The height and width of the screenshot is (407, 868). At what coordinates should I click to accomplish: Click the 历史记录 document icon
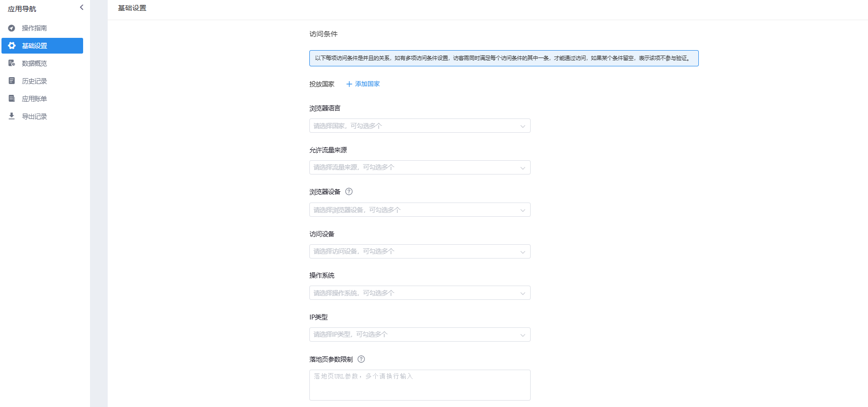click(12, 81)
